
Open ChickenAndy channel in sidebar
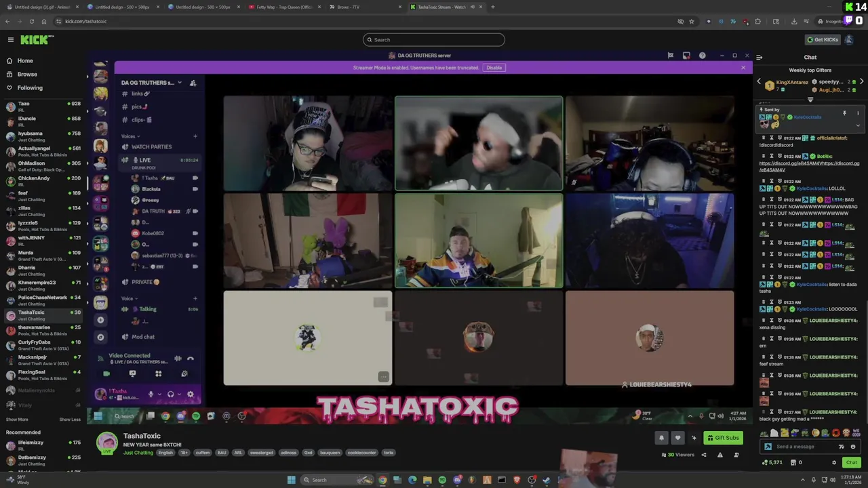pyautogui.click(x=43, y=181)
